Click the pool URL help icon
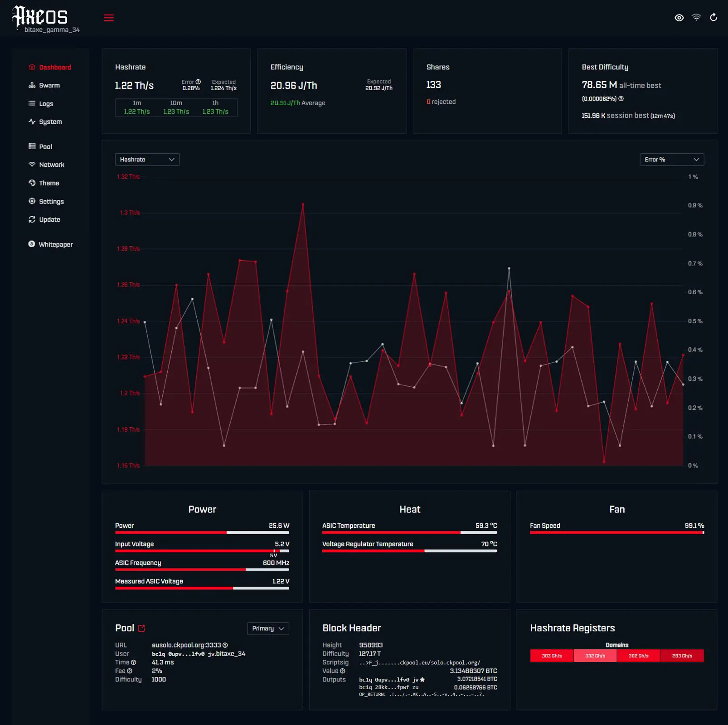Screen dimensions: 728x725 (225, 645)
